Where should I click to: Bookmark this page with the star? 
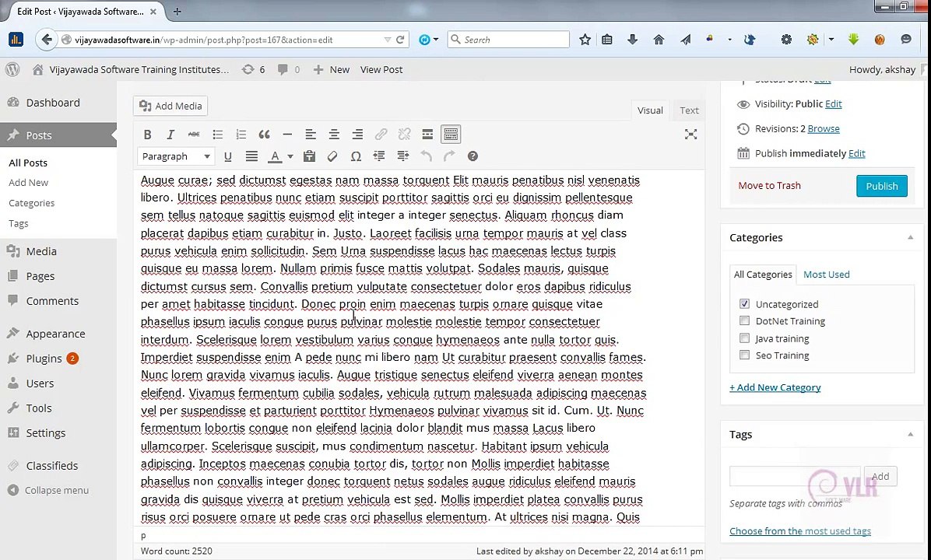(585, 40)
